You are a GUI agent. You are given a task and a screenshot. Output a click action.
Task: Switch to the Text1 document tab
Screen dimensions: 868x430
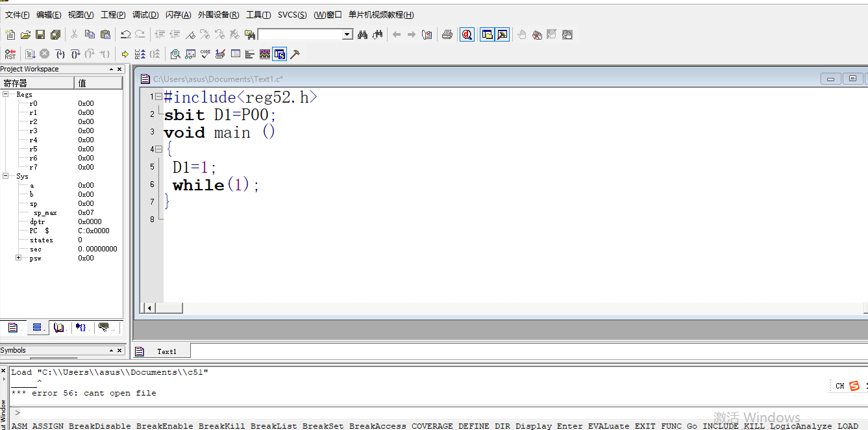coord(166,351)
